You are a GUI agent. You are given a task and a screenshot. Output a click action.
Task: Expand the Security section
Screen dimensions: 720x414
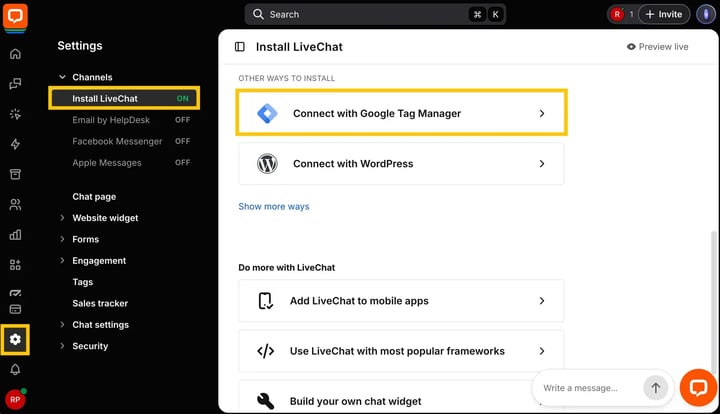coord(62,346)
